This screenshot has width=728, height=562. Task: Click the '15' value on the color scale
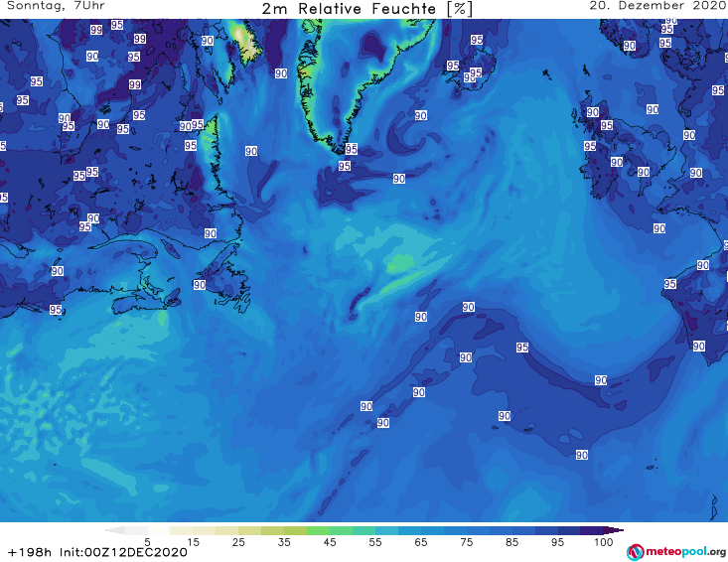pos(193,542)
